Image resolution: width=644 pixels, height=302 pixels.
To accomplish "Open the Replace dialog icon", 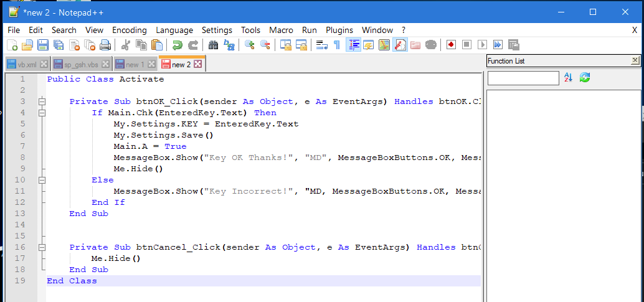I will click(x=229, y=45).
